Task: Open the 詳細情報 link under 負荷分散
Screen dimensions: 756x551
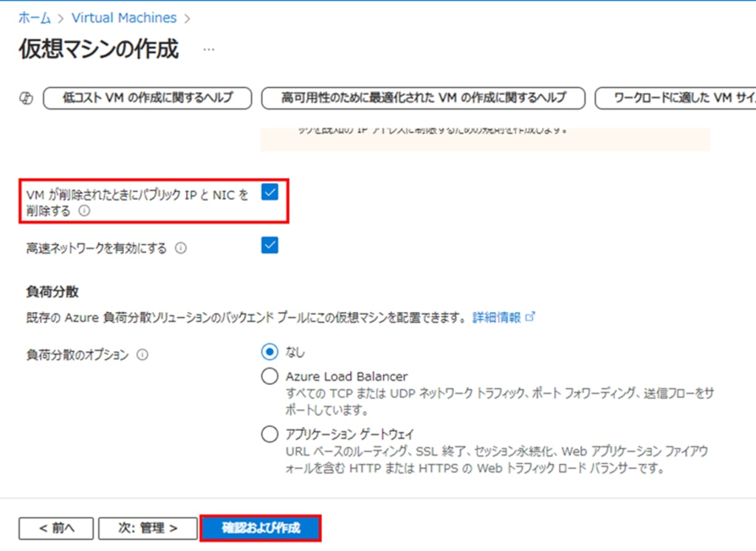Action: pyautogui.click(x=497, y=317)
